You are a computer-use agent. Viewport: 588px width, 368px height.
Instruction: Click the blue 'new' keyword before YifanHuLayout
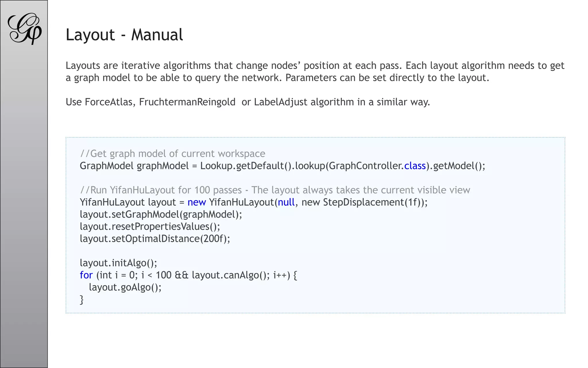197,202
